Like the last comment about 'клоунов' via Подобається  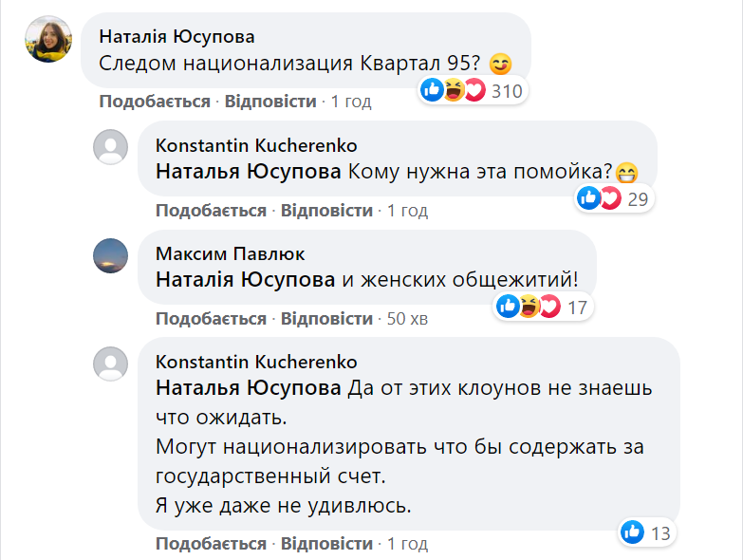pos(211,544)
